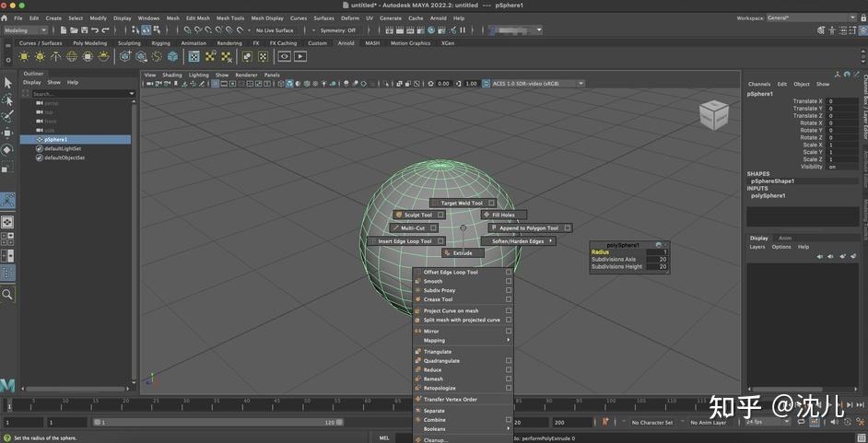Click the Save Scene icon
Screen dimensions: 868x443
click(x=84, y=29)
